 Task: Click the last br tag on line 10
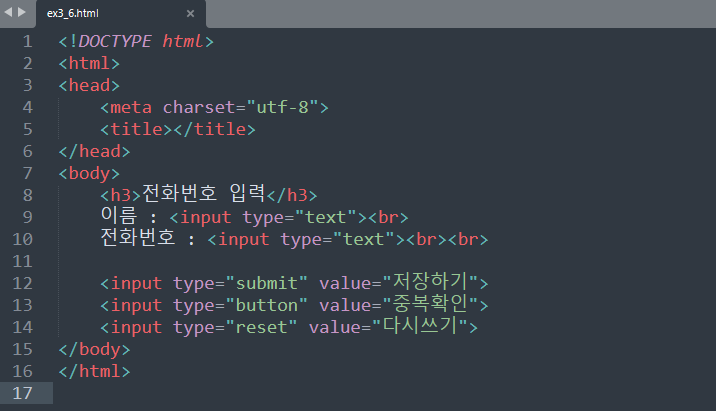tap(468, 240)
